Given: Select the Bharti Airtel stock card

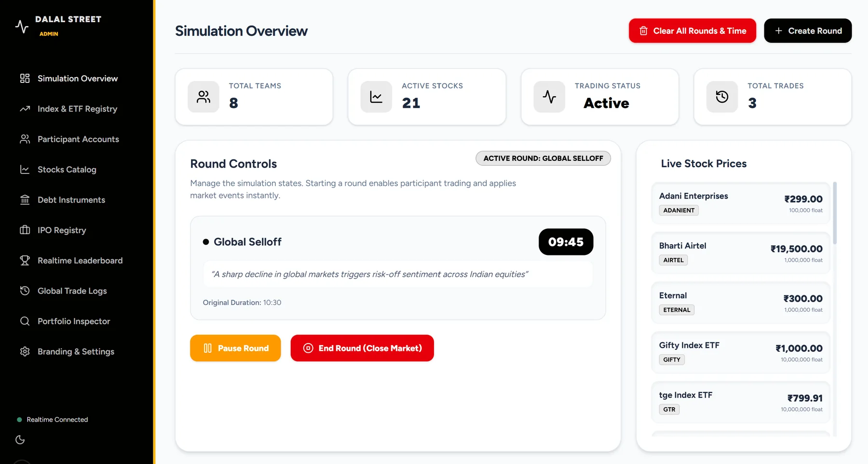Looking at the screenshot, I should point(741,252).
